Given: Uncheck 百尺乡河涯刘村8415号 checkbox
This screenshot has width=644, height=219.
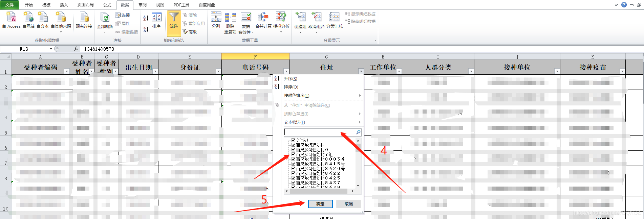Looking at the screenshot, I should pos(293,164).
